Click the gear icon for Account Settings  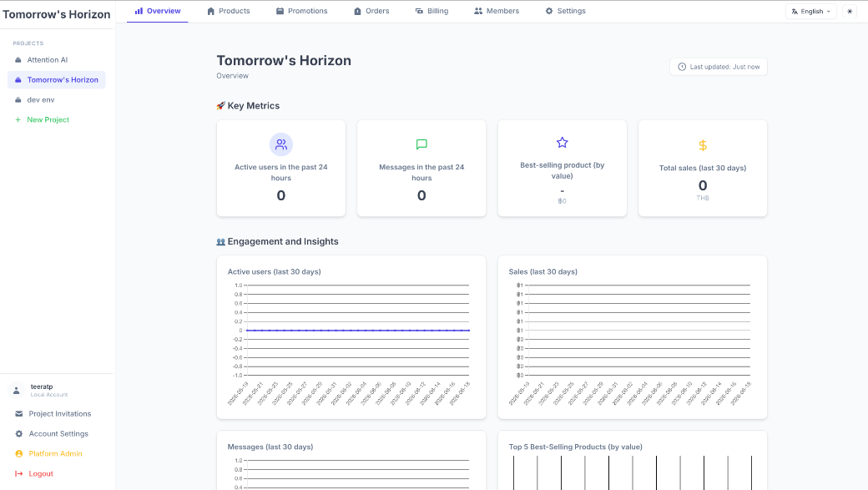[19, 433]
